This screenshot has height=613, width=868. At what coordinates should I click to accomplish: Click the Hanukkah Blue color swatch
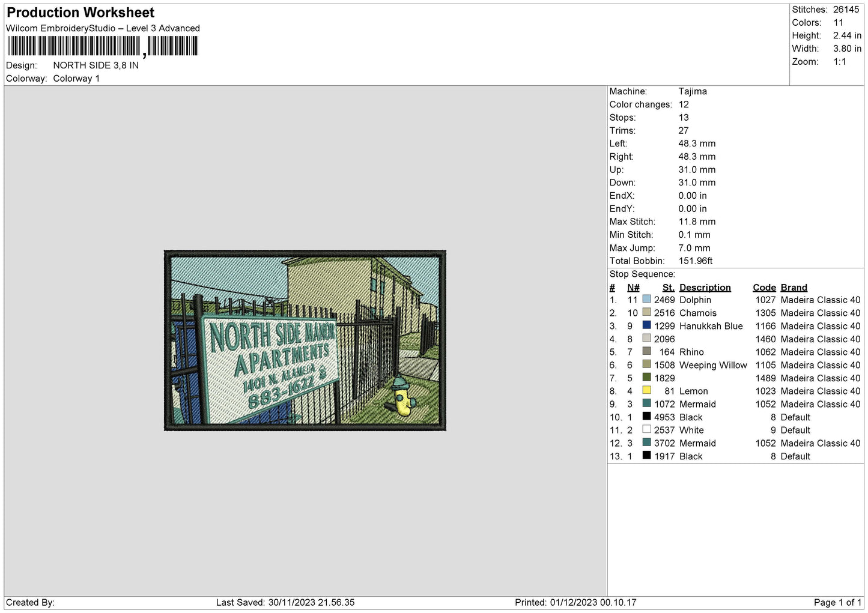[x=646, y=325]
